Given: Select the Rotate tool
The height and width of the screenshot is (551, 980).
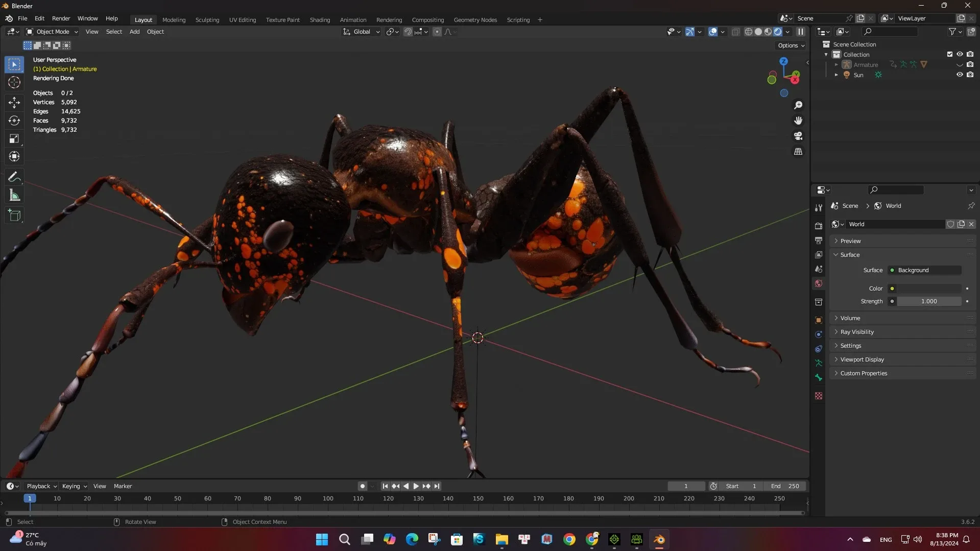Looking at the screenshot, I should [x=14, y=121].
